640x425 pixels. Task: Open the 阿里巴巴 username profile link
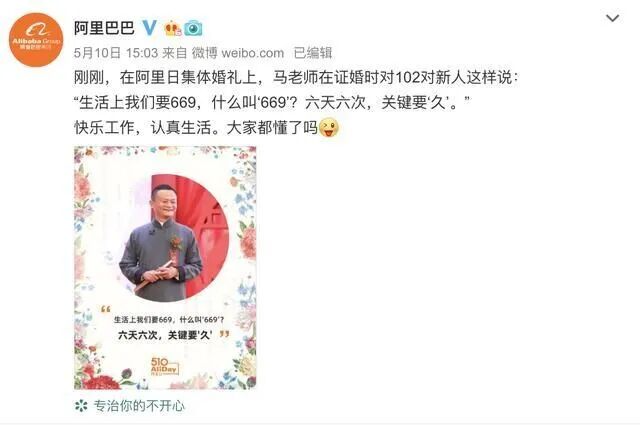tap(104, 28)
